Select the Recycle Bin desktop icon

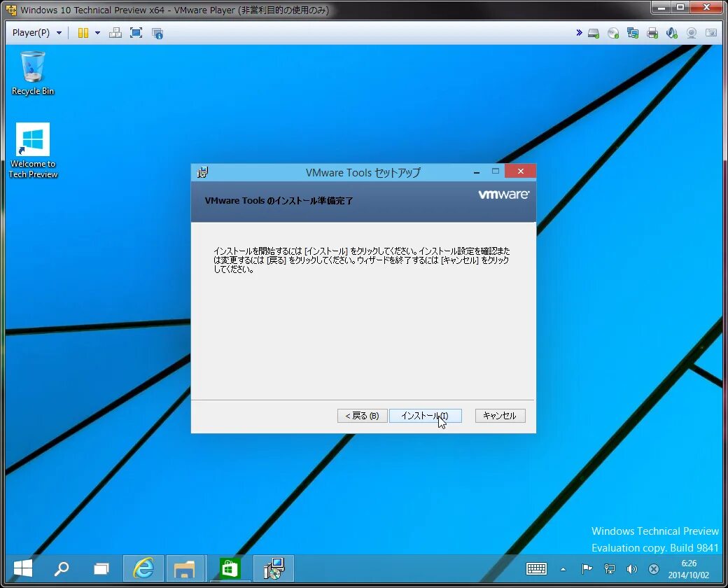pos(32,73)
